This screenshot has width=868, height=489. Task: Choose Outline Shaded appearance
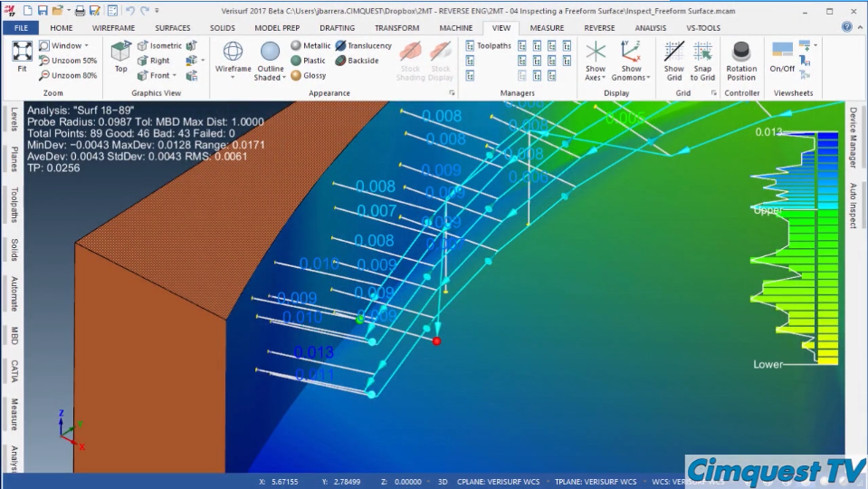[270, 61]
